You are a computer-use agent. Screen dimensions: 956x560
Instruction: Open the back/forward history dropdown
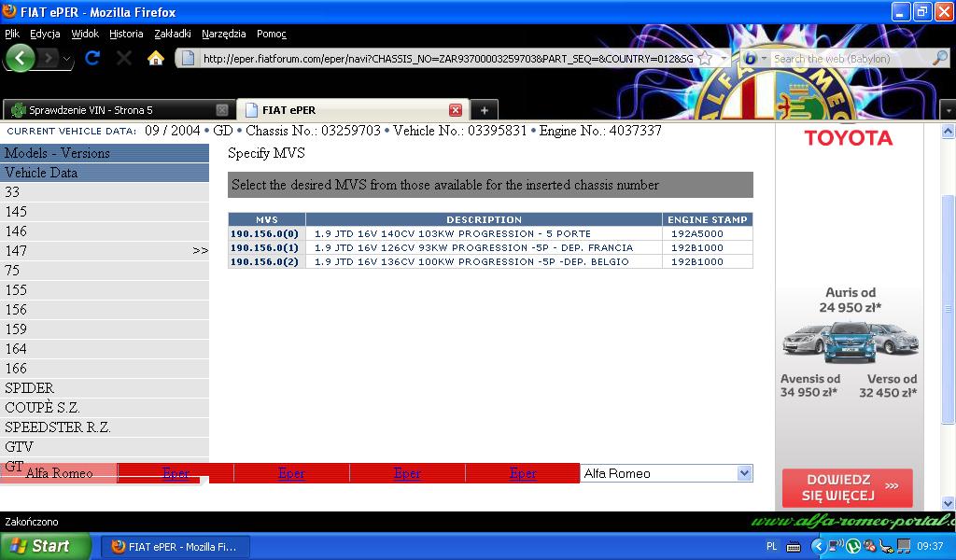pos(66,59)
